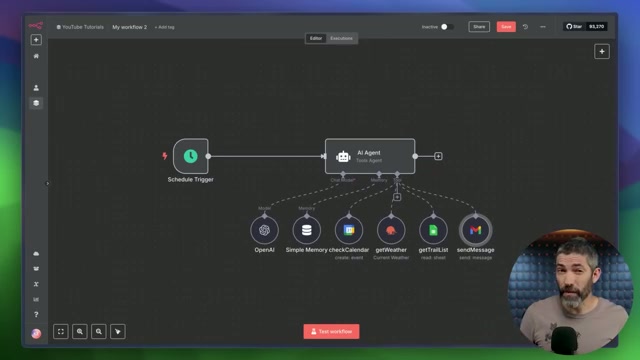
Task: Open the Personal user icon in the sidebar
Action: click(36, 88)
